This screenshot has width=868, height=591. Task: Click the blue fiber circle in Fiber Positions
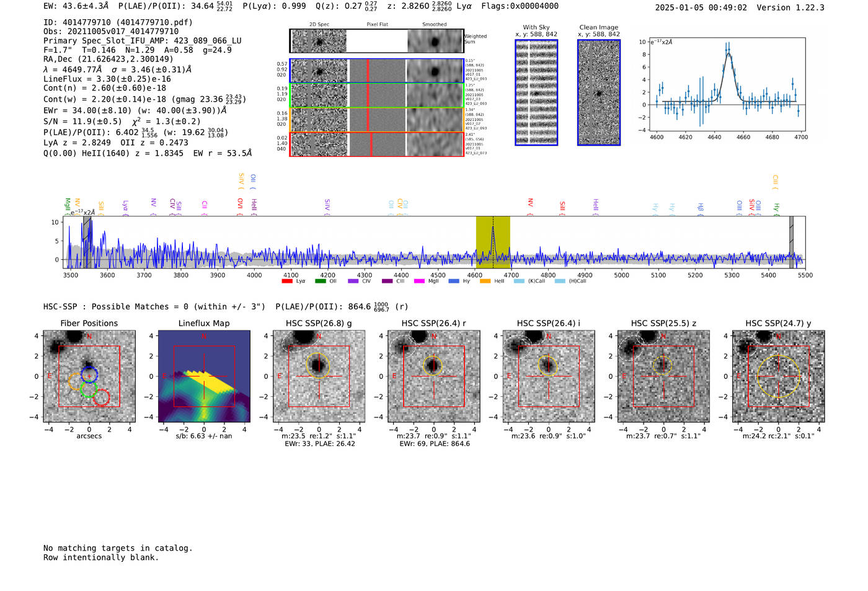(90, 375)
